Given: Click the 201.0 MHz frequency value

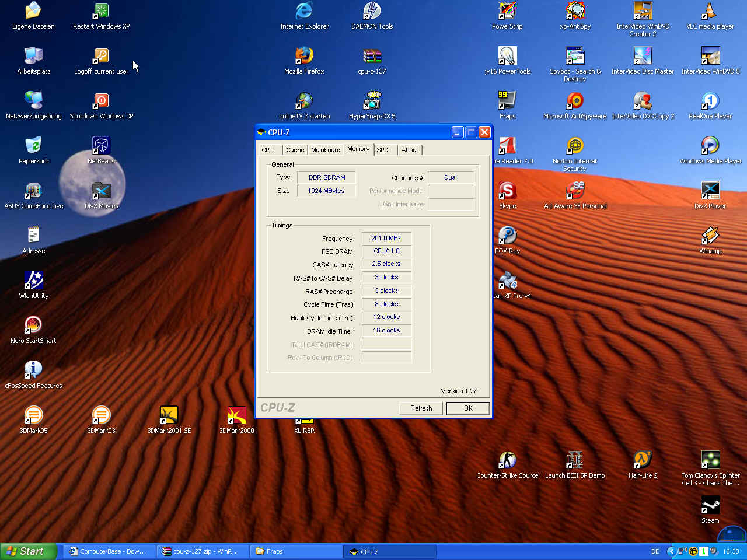Looking at the screenshot, I should [x=386, y=238].
